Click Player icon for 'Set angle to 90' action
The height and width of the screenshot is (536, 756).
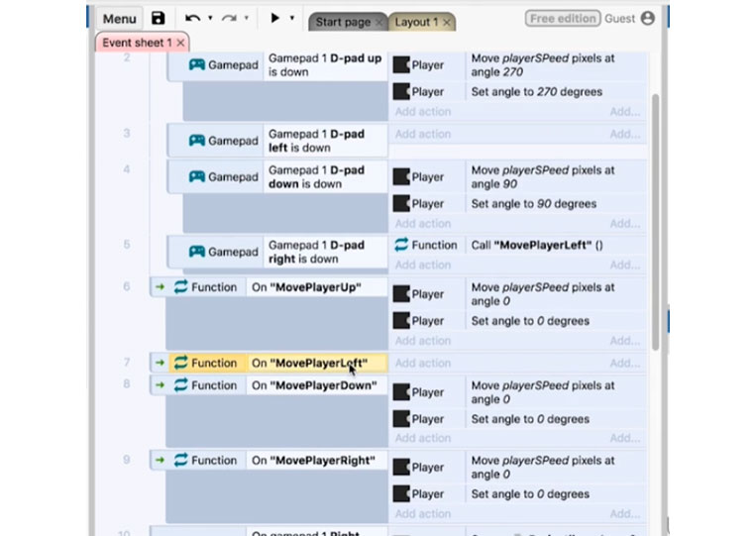401,203
